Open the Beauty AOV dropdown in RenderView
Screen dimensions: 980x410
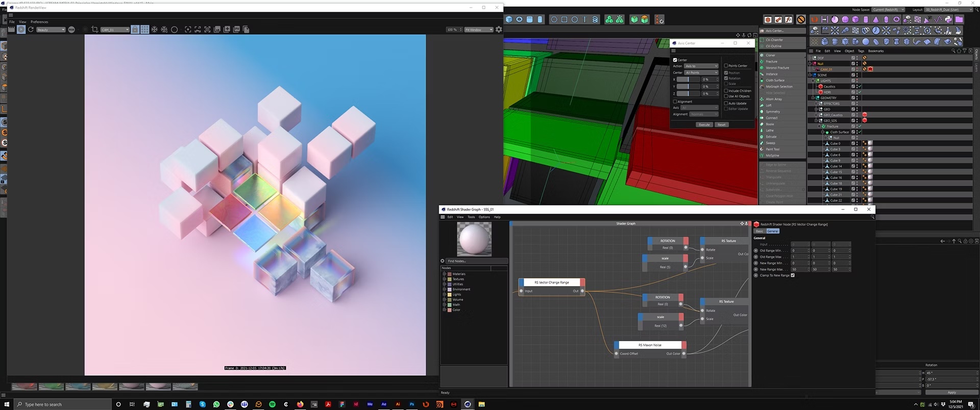click(x=51, y=30)
